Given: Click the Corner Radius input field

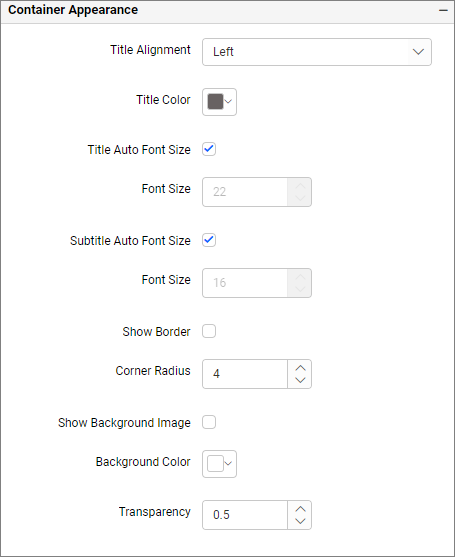Looking at the screenshot, I should [245, 374].
